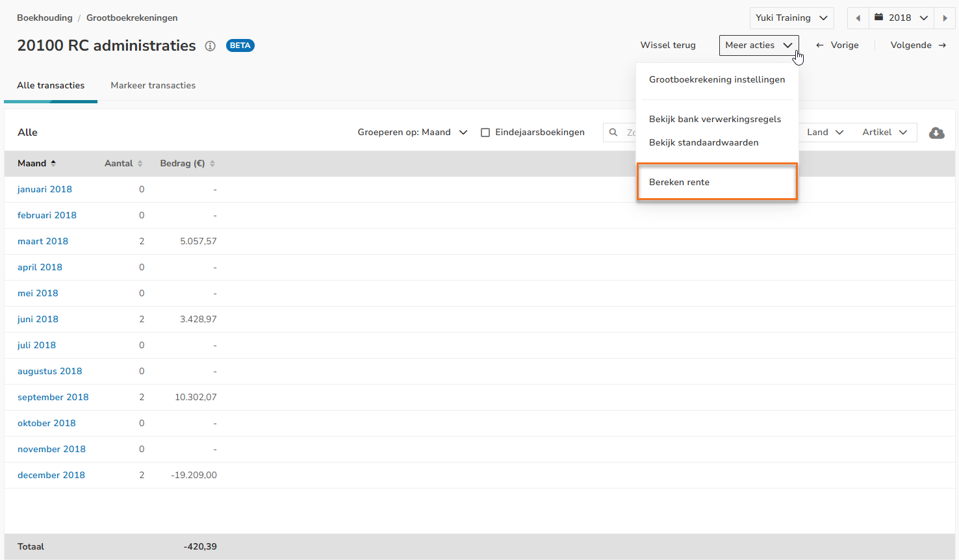Click the search magnifier icon
The height and width of the screenshot is (560, 959).
[613, 133]
